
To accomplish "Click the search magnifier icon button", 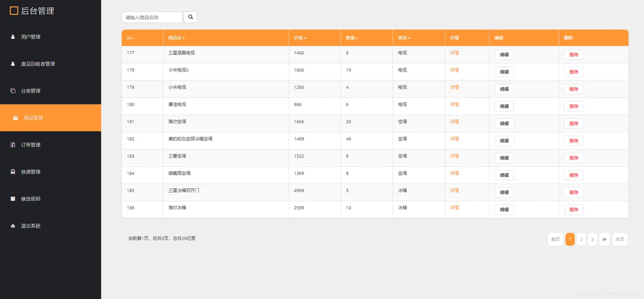I will 190,17.
